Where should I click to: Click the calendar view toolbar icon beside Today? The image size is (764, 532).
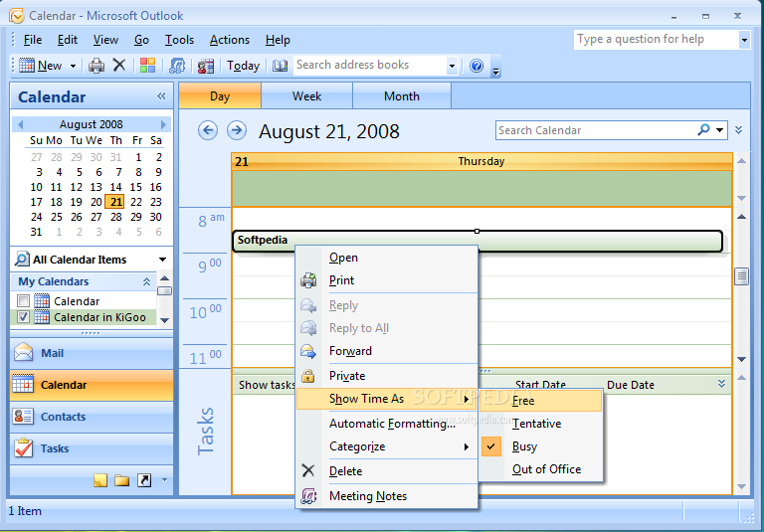pyautogui.click(x=206, y=66)
